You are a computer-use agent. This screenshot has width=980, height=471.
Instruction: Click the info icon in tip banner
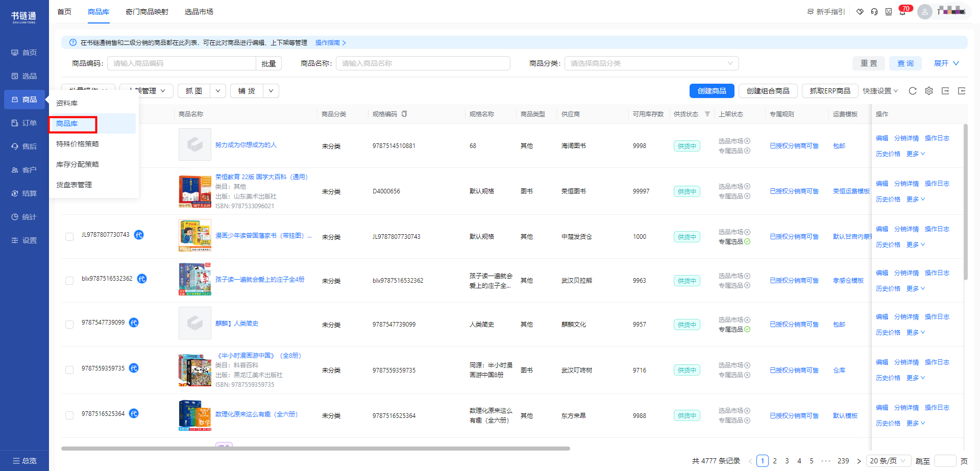pos(73,42)
